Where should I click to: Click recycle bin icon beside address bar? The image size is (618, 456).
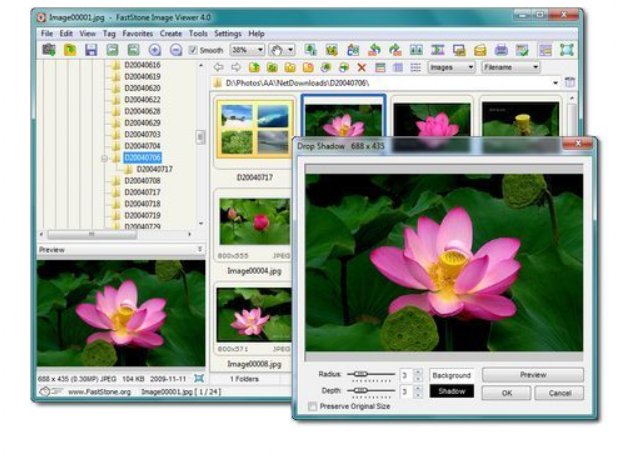tap(570, 82)
